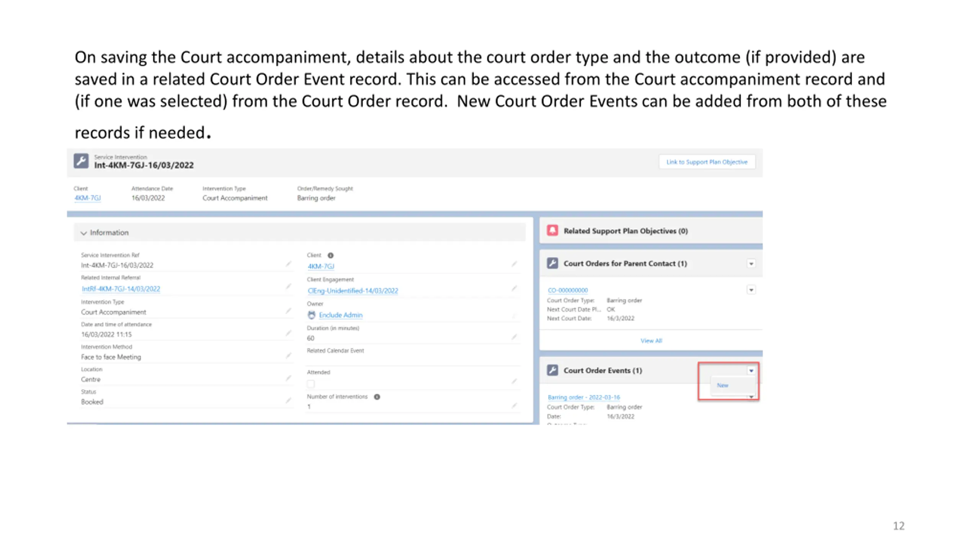Viewport: 980px width, 551px height.
Task: Open 4KM-7GJ link in Information section
Action: tap(321, 266)
